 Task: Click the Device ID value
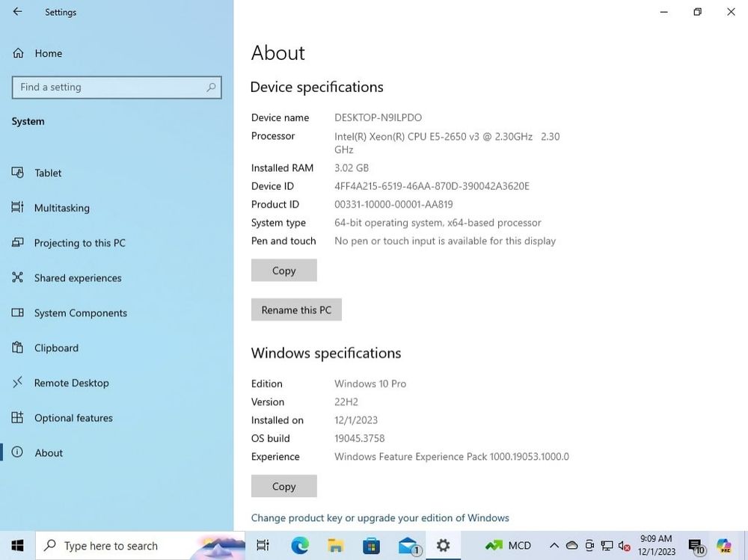tap(432, 186)
